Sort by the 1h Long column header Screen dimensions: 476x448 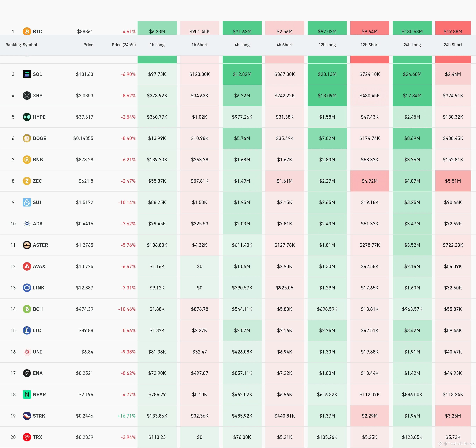coord(157,45)
